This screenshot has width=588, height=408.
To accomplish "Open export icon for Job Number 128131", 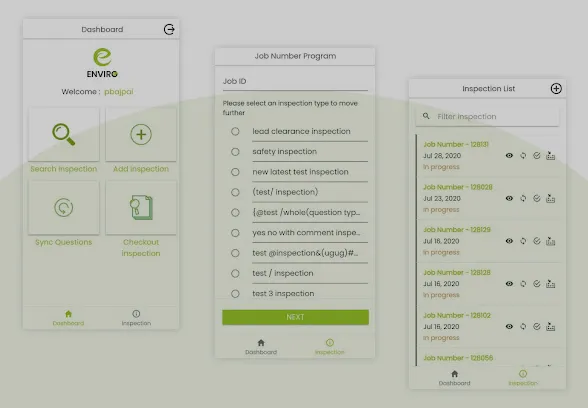I will (550, 156).
